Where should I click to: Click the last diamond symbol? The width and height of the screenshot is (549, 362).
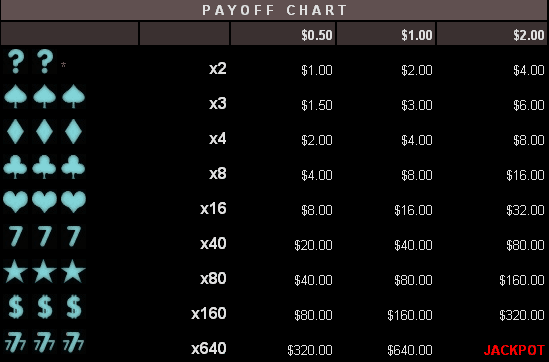tap(73, 132)
